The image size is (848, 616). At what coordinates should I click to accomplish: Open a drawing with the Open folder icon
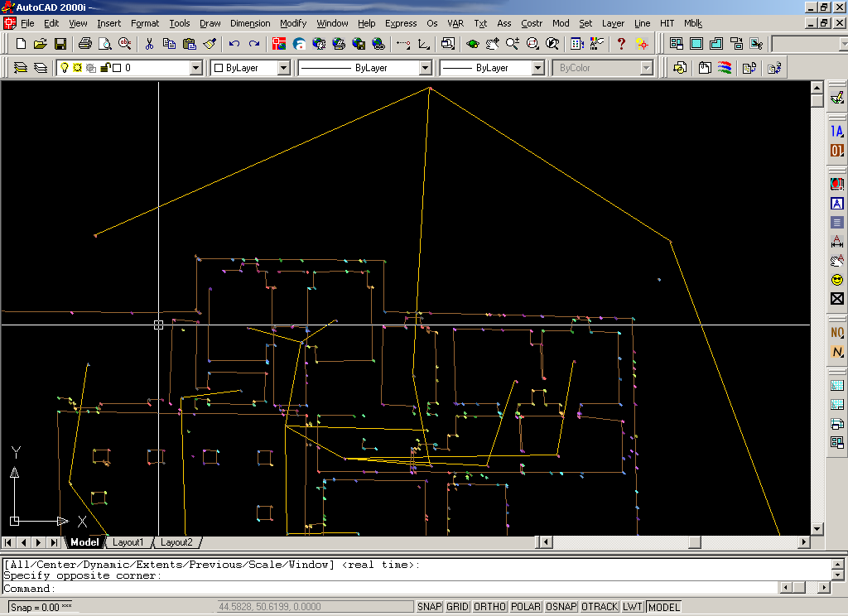(40, 44)
